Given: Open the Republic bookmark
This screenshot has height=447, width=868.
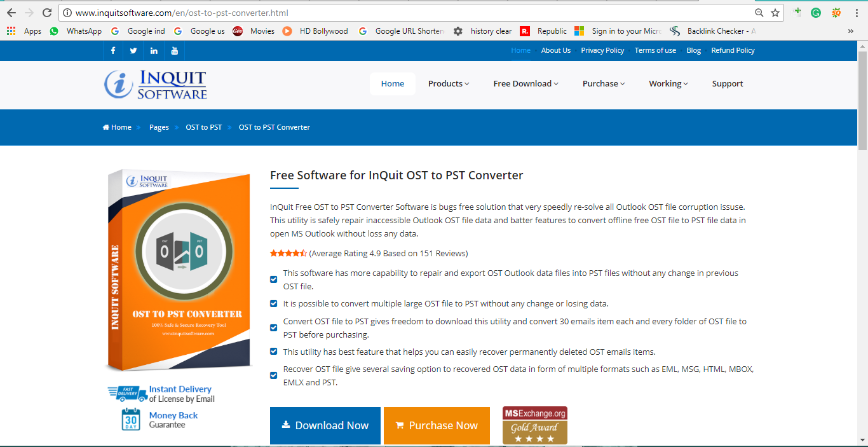Looking at the screenshot, I should [x=543, y=31].
